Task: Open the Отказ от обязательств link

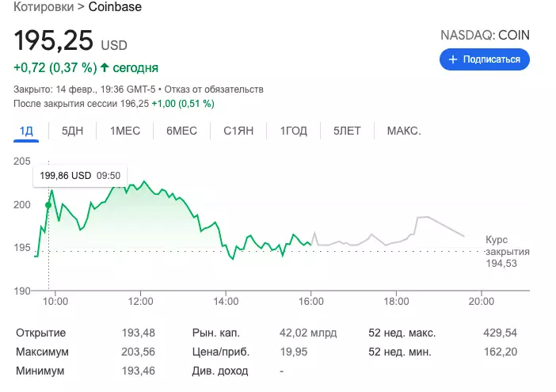Action: click(214, 89)
